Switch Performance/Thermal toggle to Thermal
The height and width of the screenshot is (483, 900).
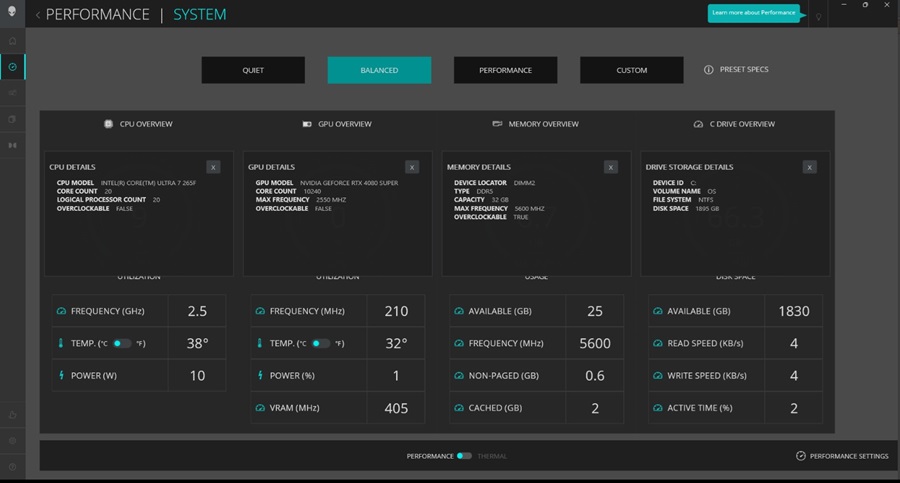point(464,456)
